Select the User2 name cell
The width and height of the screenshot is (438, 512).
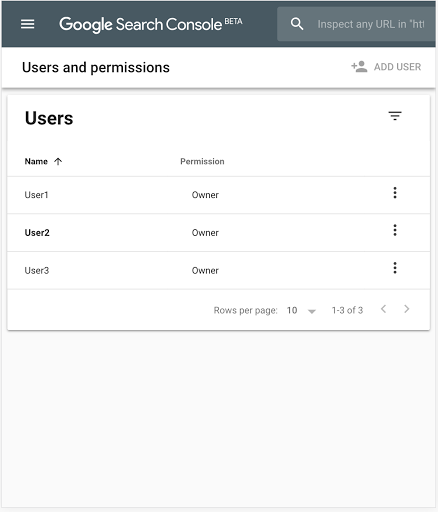click(37, 233)
